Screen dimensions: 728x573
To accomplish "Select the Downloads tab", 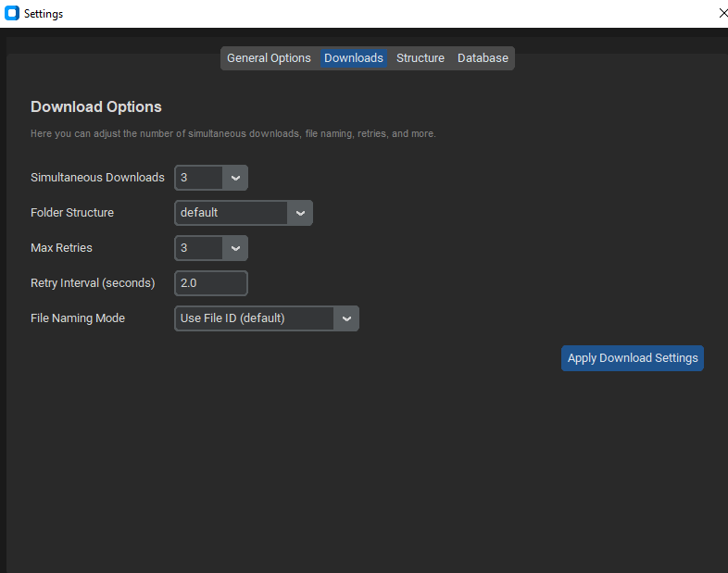I will (x=353, y=58).
